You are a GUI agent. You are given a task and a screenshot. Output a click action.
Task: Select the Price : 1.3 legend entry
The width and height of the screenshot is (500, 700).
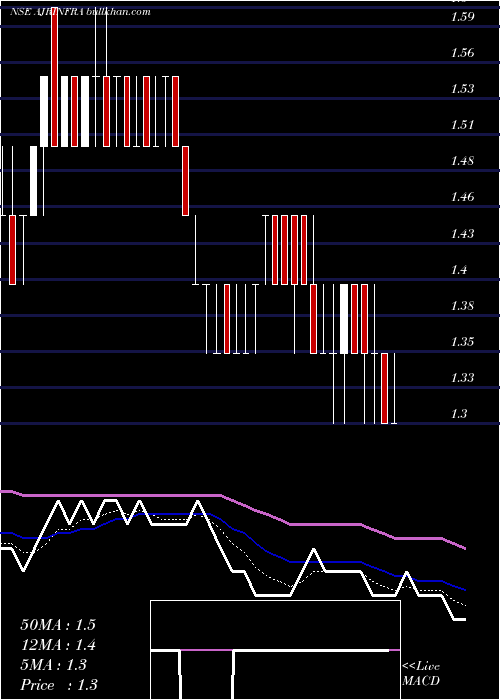click(59, 685)
